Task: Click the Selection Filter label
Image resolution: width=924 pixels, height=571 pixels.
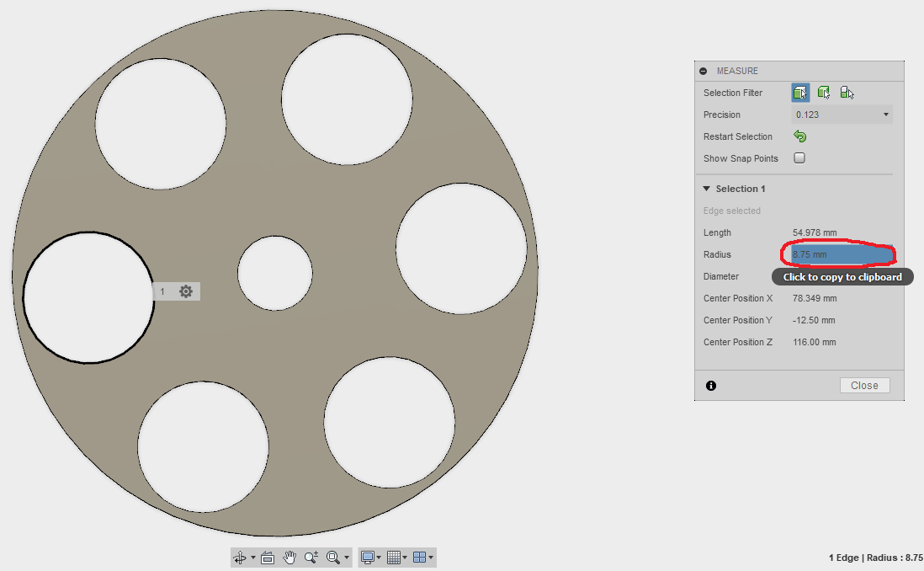Action: click(x=732, y=93)
